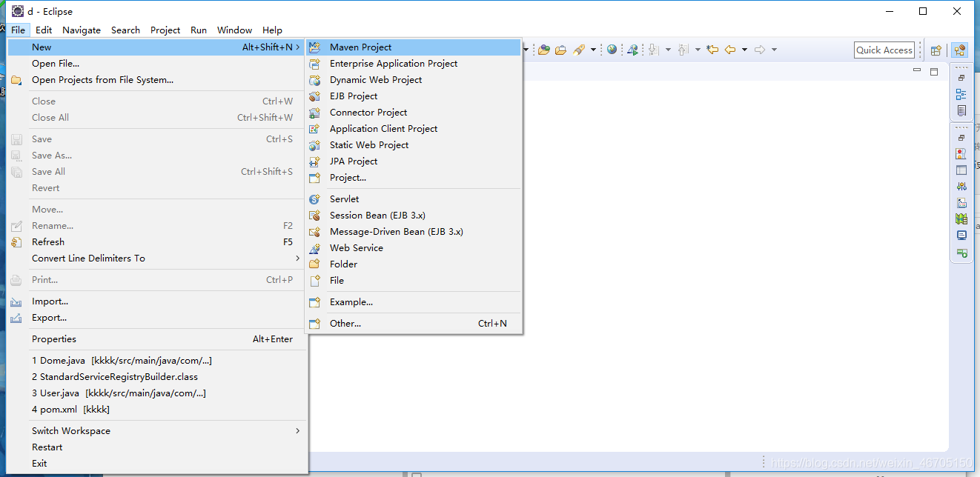Create a new Folder
The width and height of the screenshot is (980, 477).
(x=414, y=264)
